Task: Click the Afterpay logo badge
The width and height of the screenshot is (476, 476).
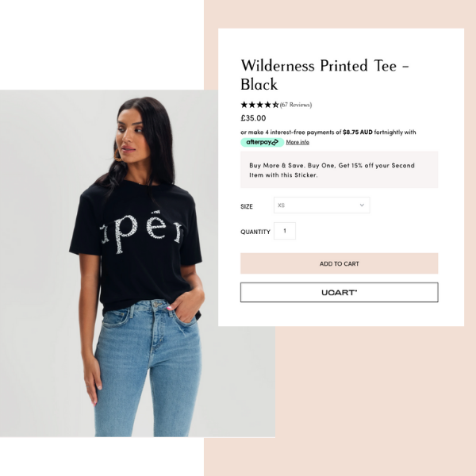Action: coord(262,142)
